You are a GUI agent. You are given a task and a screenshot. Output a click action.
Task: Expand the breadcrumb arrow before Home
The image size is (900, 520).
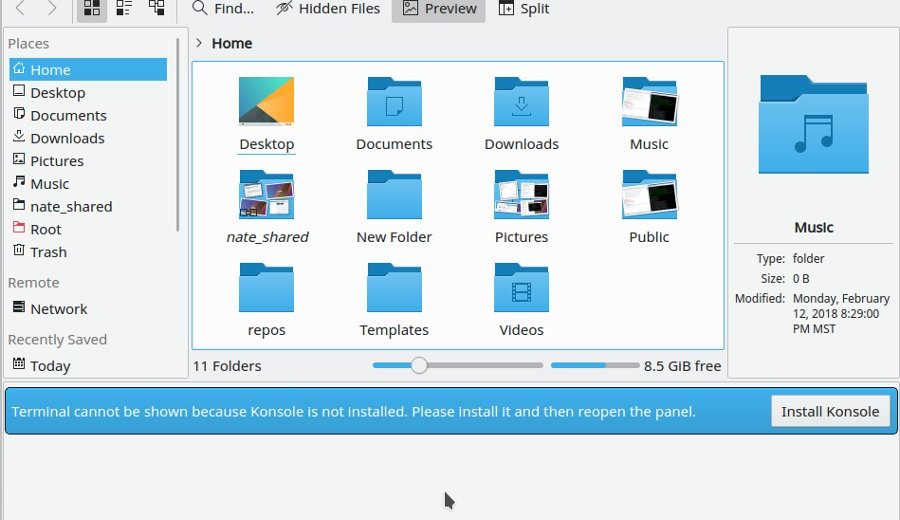(199, 43)
